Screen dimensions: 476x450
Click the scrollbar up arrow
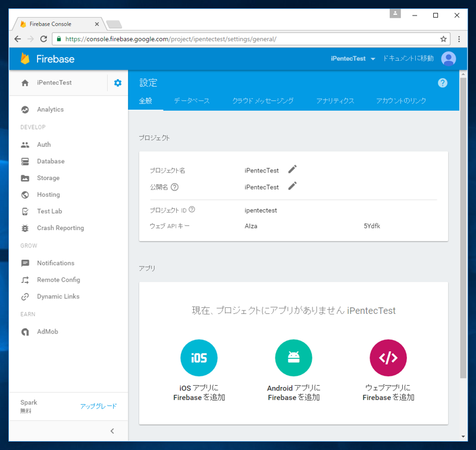coord(463,74)
